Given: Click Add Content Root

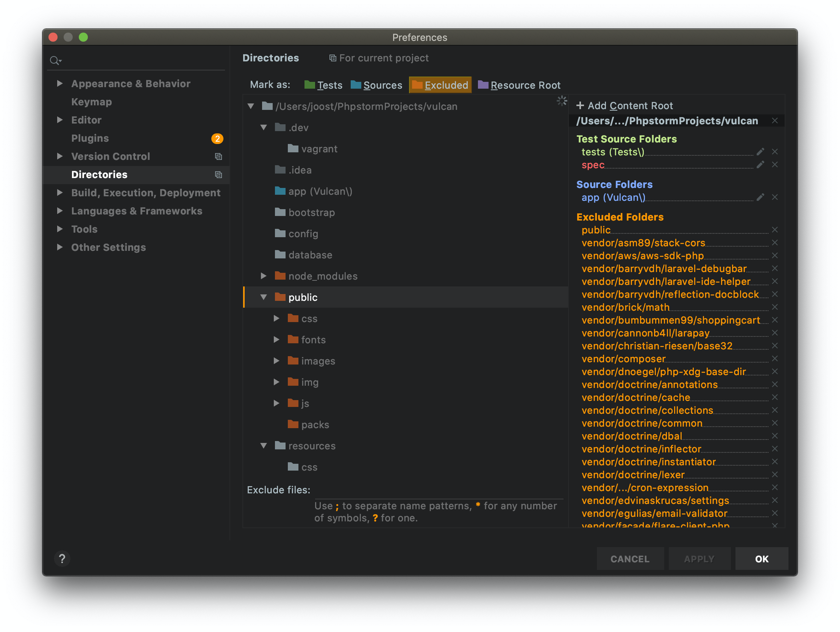Looking at the screenshot, I should click(624, 106).
